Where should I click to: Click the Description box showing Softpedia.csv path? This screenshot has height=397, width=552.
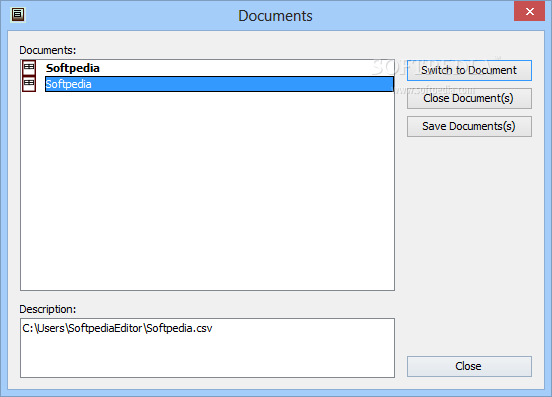tap(207, 348)
